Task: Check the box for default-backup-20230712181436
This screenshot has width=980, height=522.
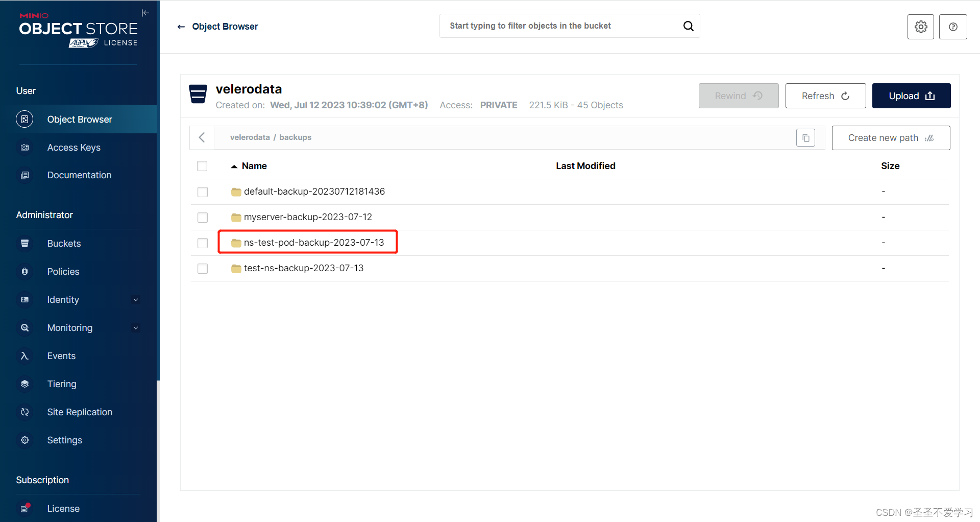Action: [x=203, y=192]
